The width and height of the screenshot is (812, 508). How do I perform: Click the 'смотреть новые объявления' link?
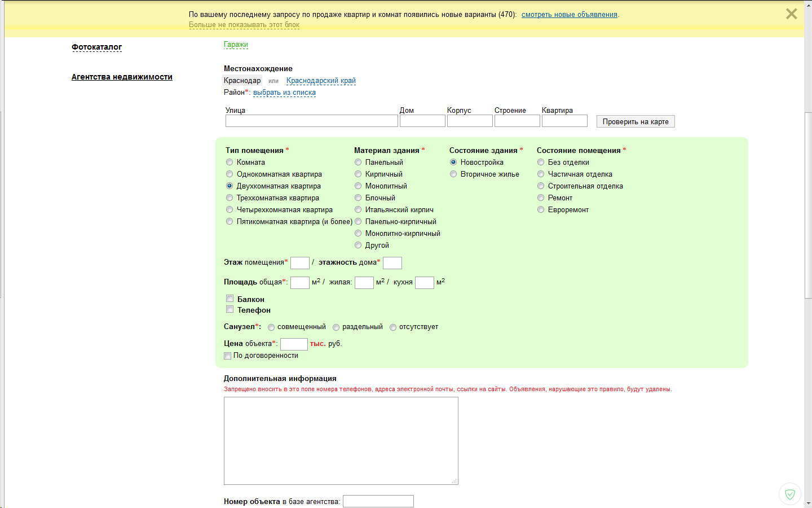coord(569,15)
